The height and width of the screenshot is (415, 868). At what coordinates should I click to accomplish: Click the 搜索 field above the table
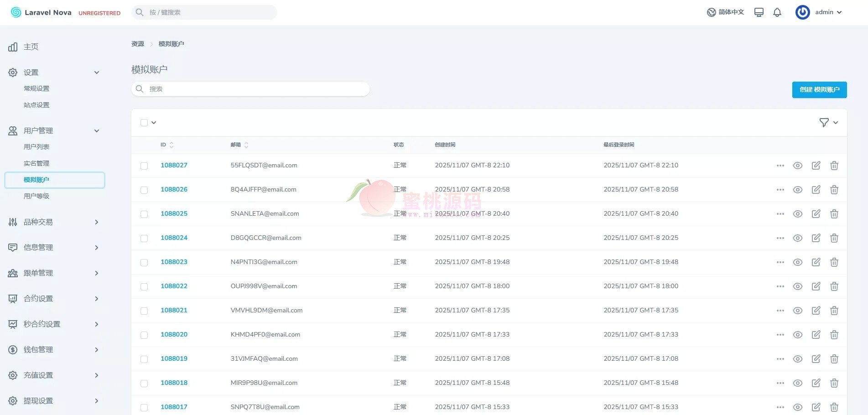point(250,89)
